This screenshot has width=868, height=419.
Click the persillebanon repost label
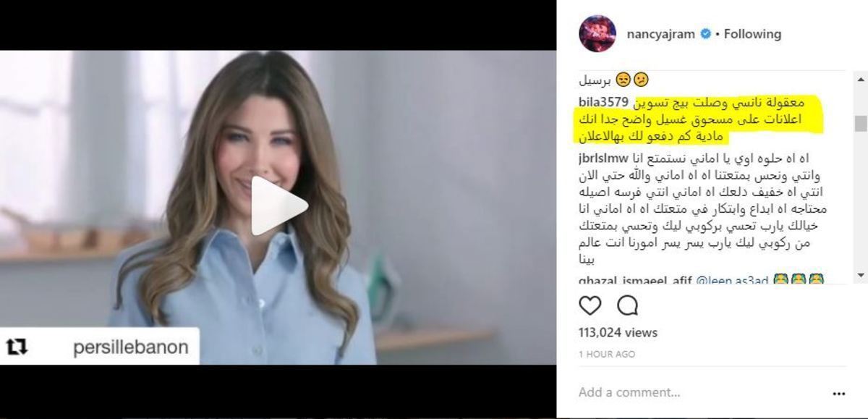(130, 347)
